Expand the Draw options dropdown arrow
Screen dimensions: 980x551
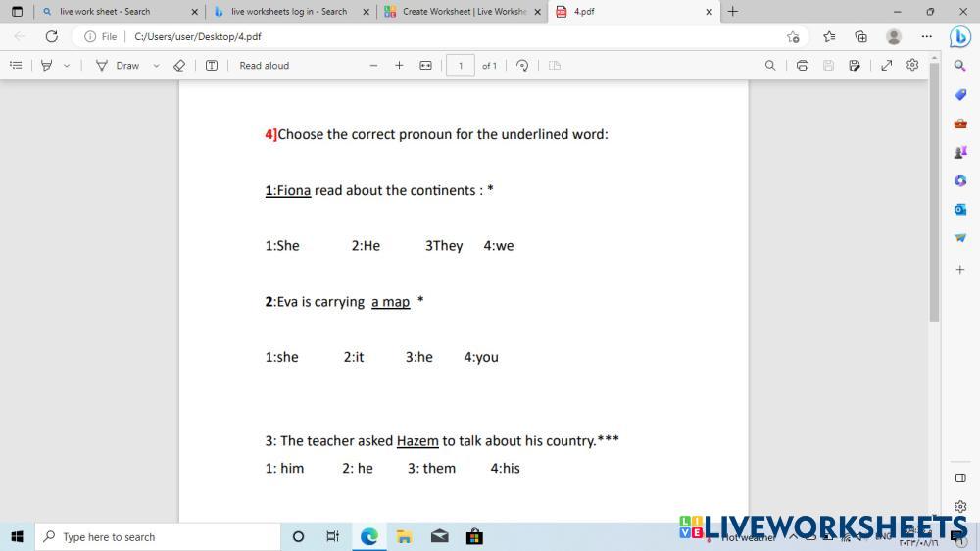point(156,66)
